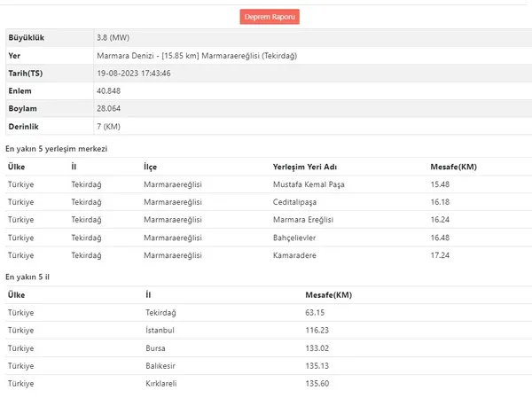
Task: Click the date value 19-08-2023 17:43:46
Action: pyautogui.click(x=133, y=73)
